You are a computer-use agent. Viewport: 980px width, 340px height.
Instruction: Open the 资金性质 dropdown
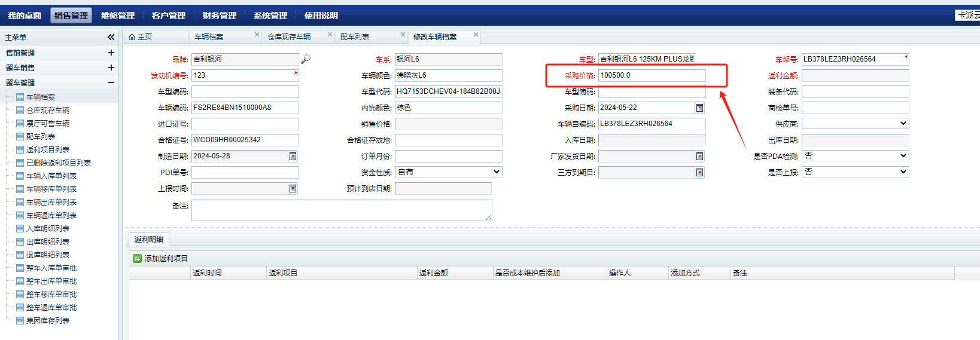(x=496, y=172)
